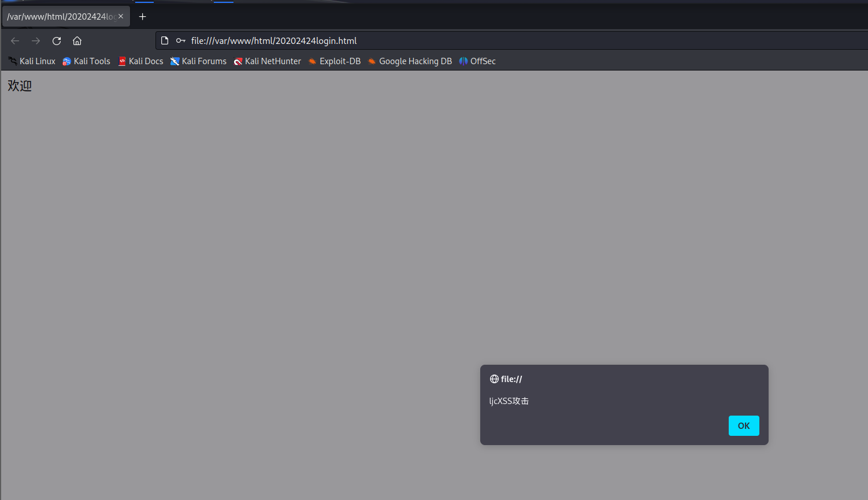Click the OK button in the alert dialog
Viewport: 868px width, 500px height.
pos(744,425)
